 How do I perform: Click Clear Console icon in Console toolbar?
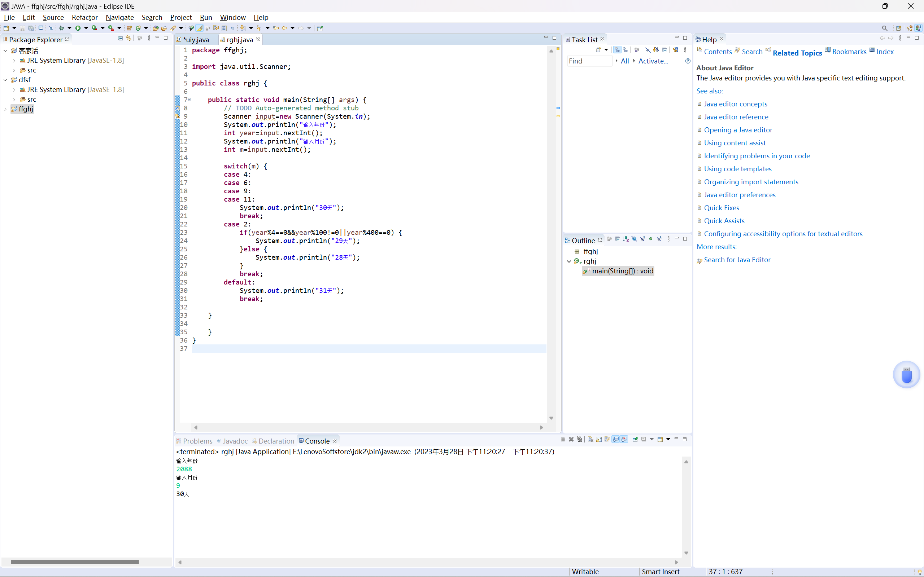click(x=590, y=439)
